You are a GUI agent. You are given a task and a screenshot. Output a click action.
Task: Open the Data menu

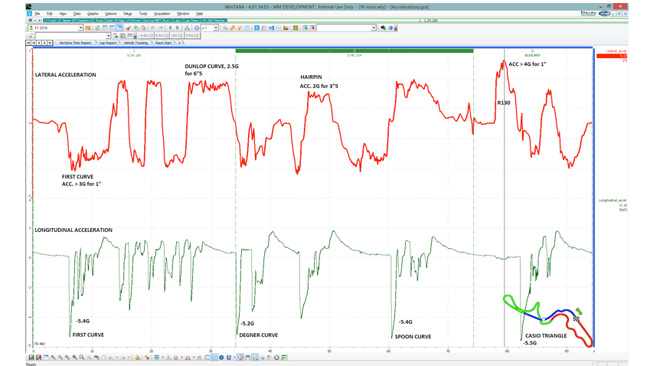click(77, 14)
